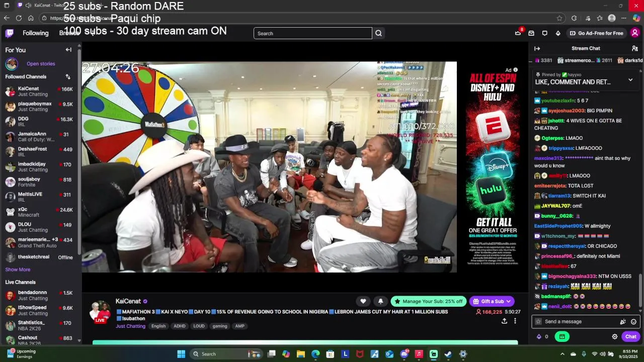This screenshot has height=362, width=644.
Task: Click the ESPN Disney+ Hulu ad banner
Action: 493,168
